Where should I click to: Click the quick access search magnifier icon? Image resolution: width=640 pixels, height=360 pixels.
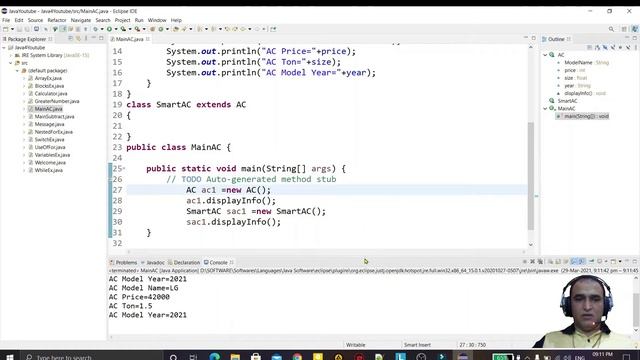(x=611, y=29)
